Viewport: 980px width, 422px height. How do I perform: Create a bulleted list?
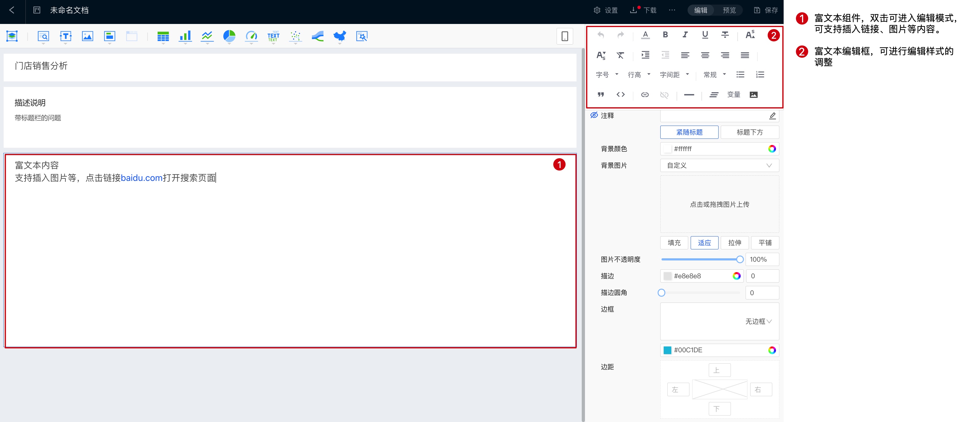click(740, 75)
